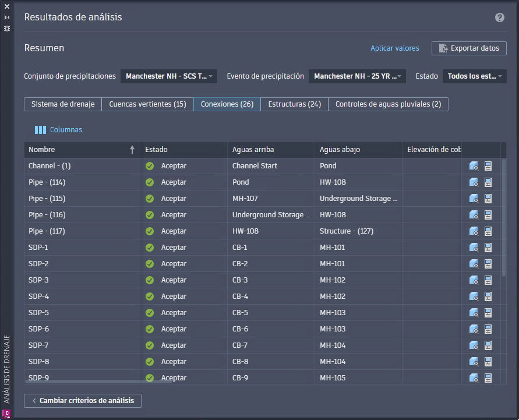The height and width of the screenshot is (420, 519).
Task: Zoom to object for SDP-6 row
Action: click(474, 329)
